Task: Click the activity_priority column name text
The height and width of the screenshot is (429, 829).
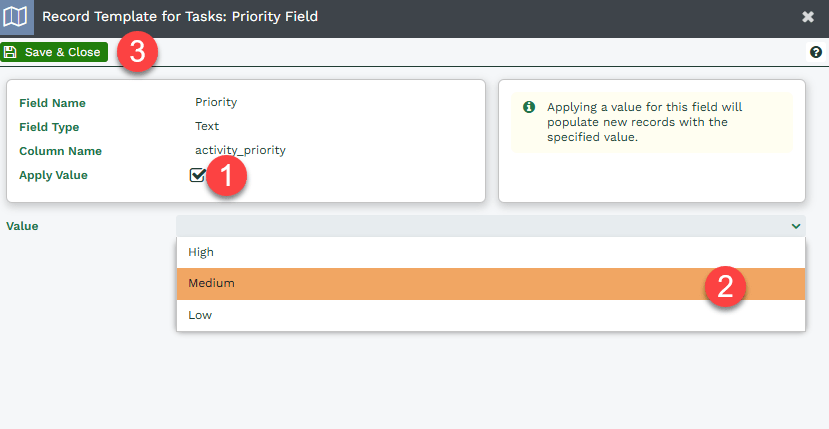Action: [241, 150]
